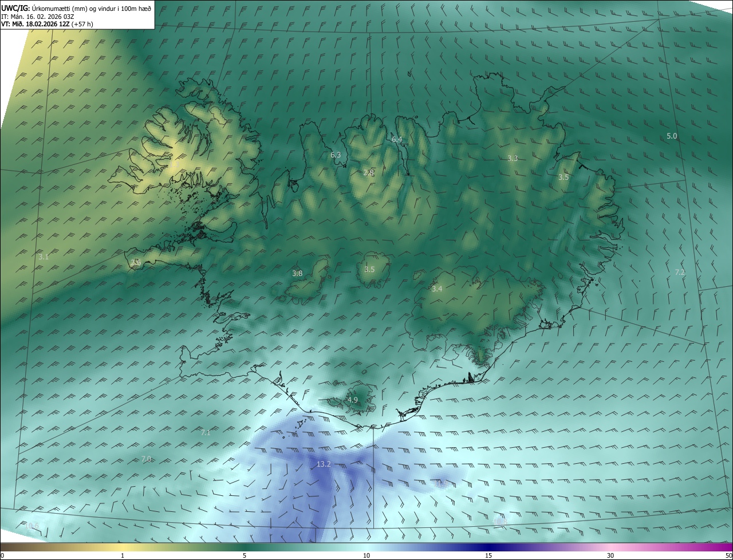
Task: Click the colour scale tick labelled 30
Action: [610, 555]
